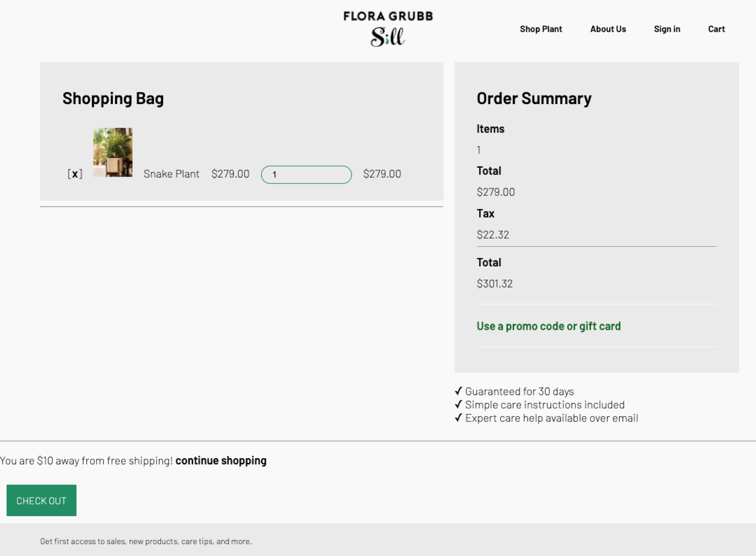
Task: Click the Shopping Bag heading
Action: coord(113,98)
